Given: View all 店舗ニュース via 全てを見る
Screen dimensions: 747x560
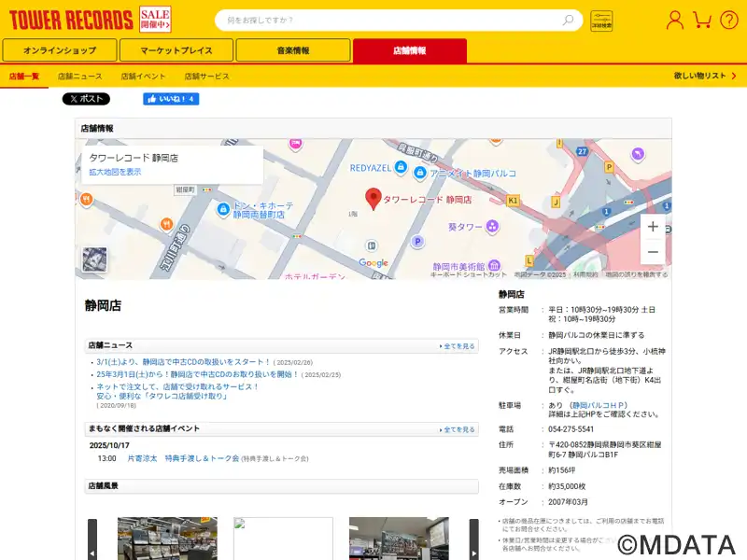Looking at the screenshot, I should (x=458, y=346).
